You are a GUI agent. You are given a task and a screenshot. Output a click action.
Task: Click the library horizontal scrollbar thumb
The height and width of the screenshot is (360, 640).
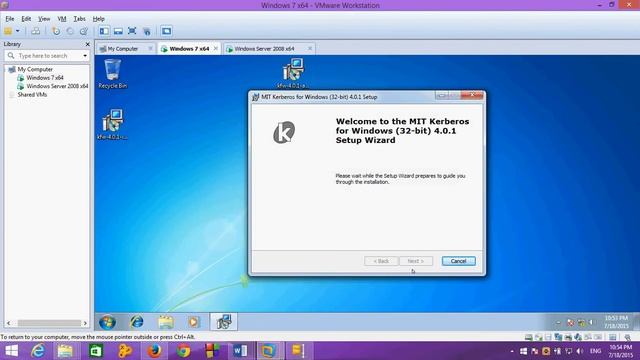tap(49, 323)
